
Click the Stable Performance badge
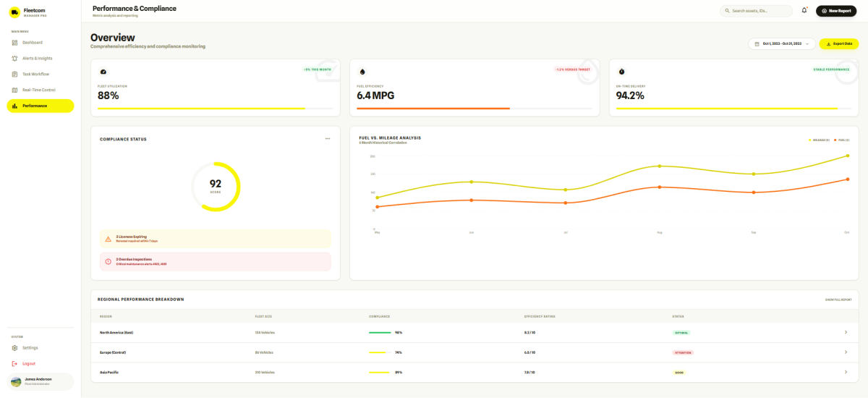[x=832, y=69]
